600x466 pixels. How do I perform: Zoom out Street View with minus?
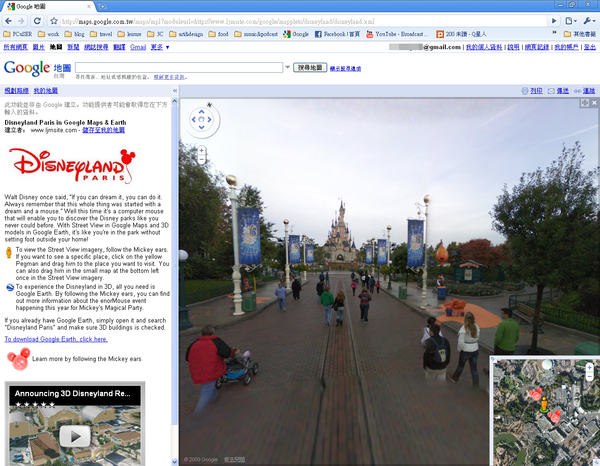(x=201, y=159)
